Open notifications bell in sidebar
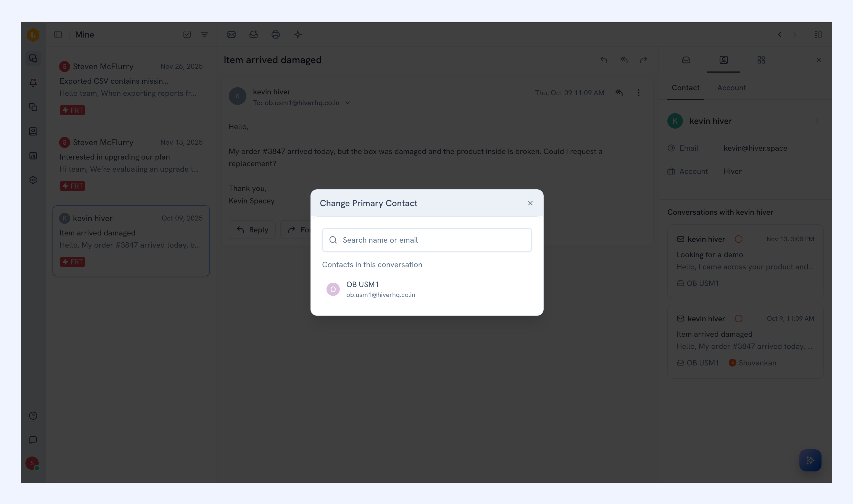Image resolution: width=853 pixels, height=504 pixels. (x=33, y=83)
